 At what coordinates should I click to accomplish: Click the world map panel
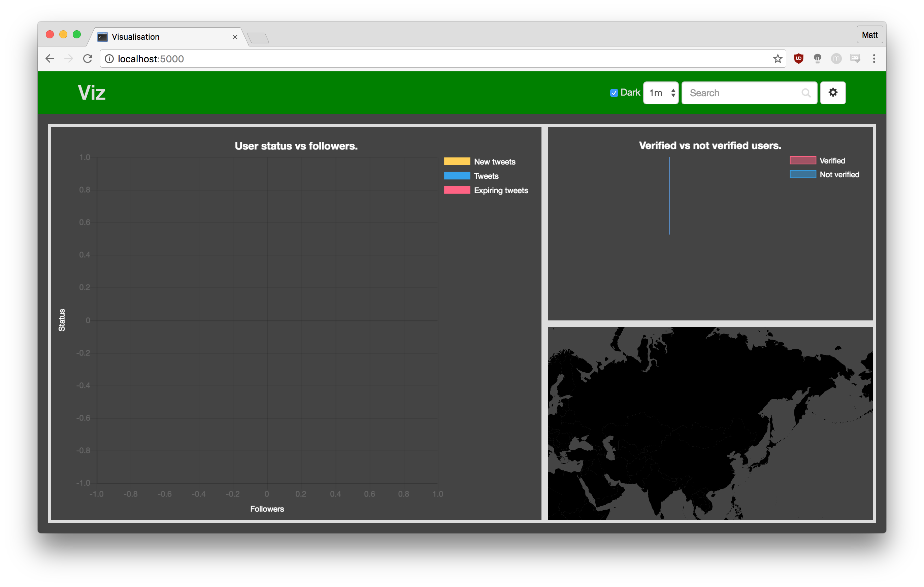tap(710, 423)
